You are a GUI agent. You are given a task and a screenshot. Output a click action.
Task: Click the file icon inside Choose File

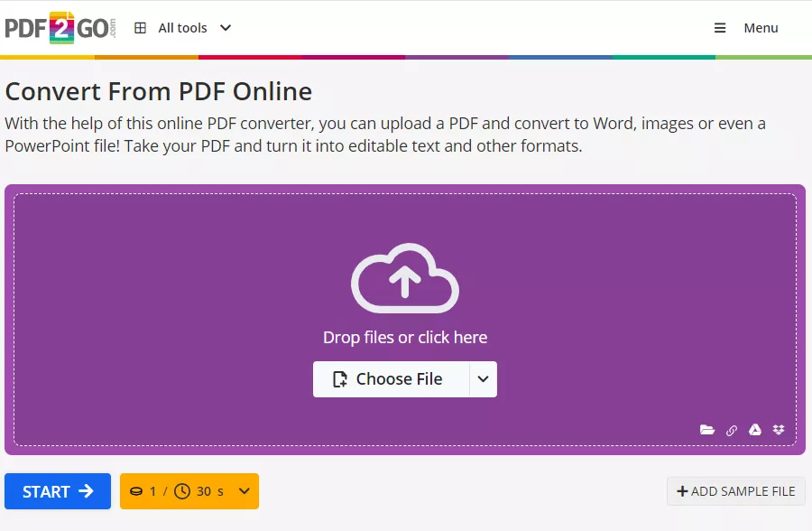point(340,379)
